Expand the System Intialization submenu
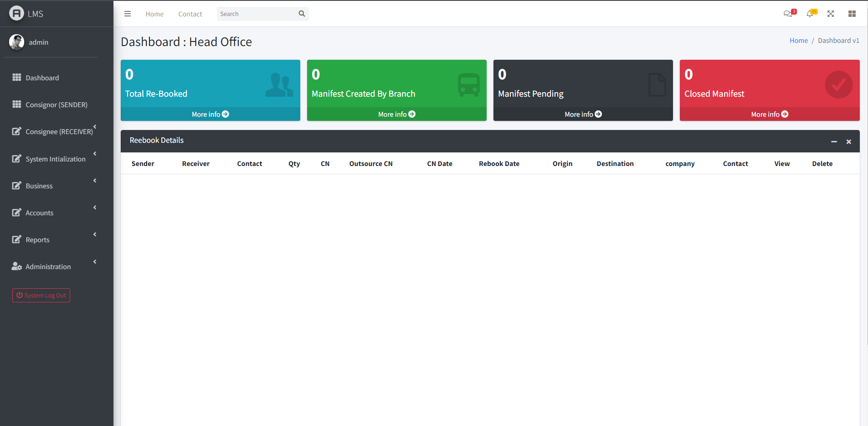 [55, 159]
